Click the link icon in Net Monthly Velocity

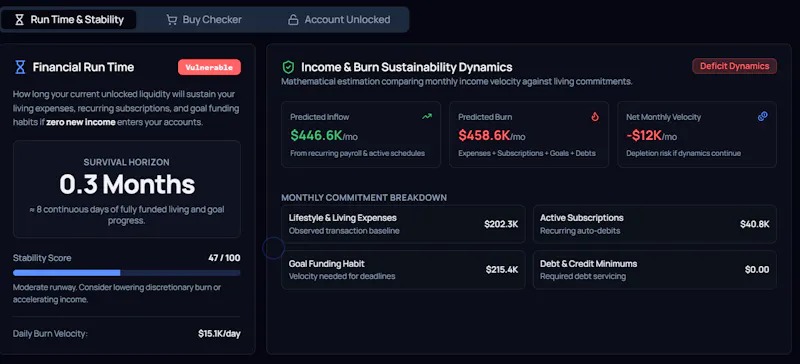(x=763, y=116)
